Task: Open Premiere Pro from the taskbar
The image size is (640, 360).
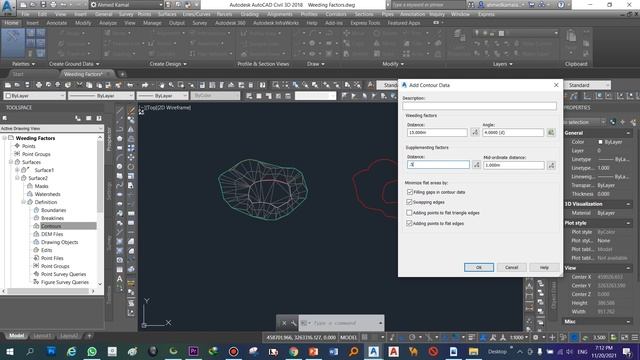Action: (x=193, y=351)
